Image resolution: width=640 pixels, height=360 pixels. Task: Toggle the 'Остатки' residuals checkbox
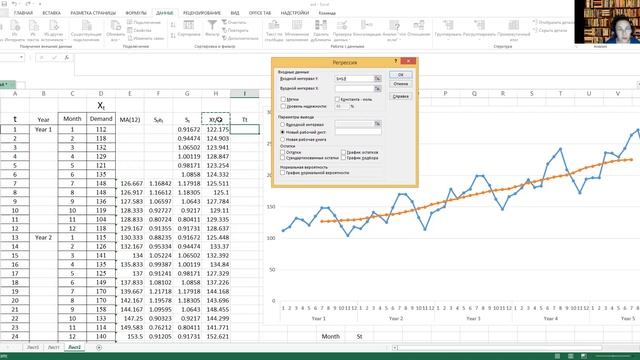[282, 152]
